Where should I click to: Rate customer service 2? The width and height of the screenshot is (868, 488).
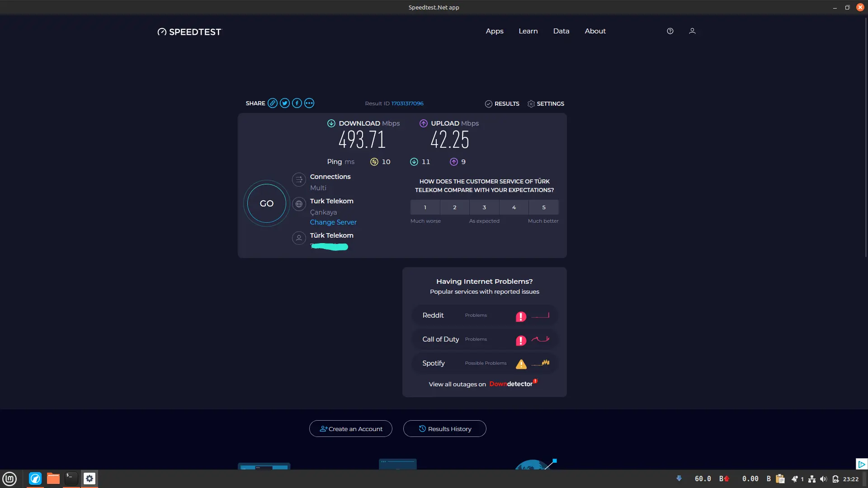(455, 207)
